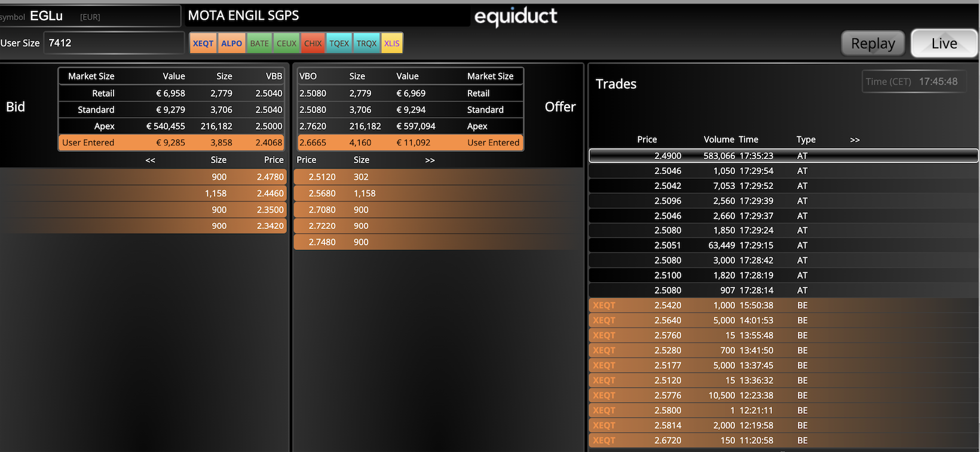Select offer depth price 2.7220

click(x=322, y=226)
